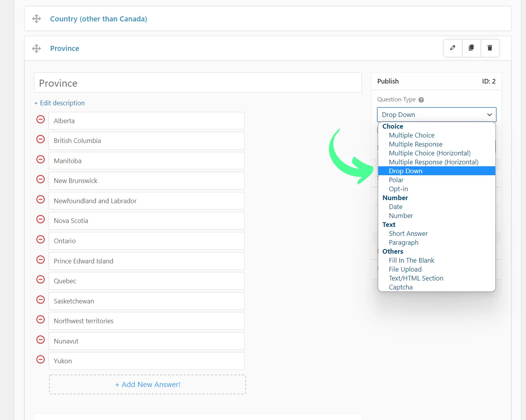Remove the Nunavut answer
526x420 pixels.
(x=40, y=340)
